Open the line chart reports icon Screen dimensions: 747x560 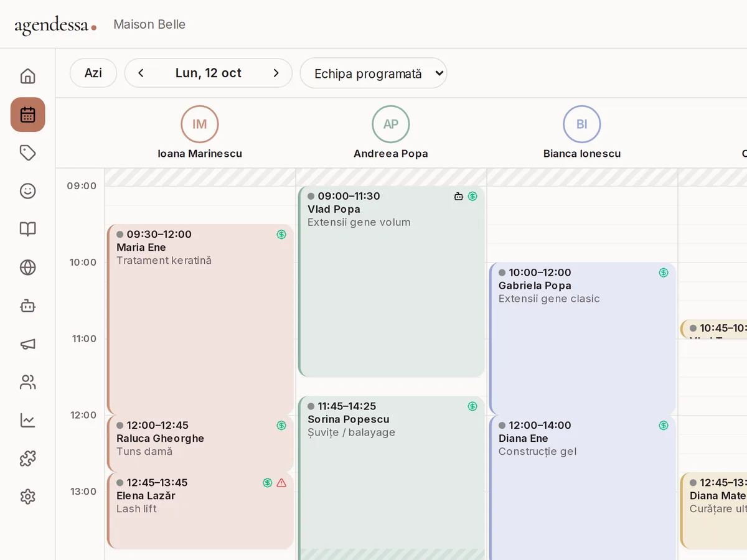click(27, 420)
